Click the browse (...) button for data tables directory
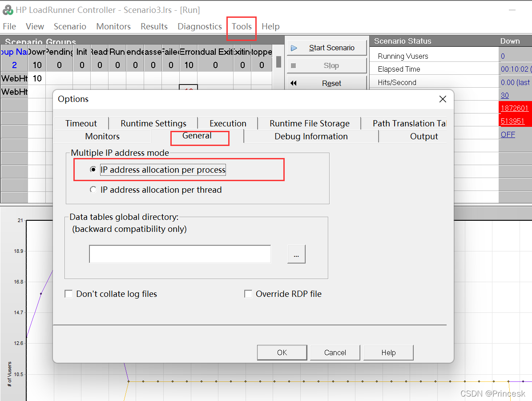 pos(296,254)
